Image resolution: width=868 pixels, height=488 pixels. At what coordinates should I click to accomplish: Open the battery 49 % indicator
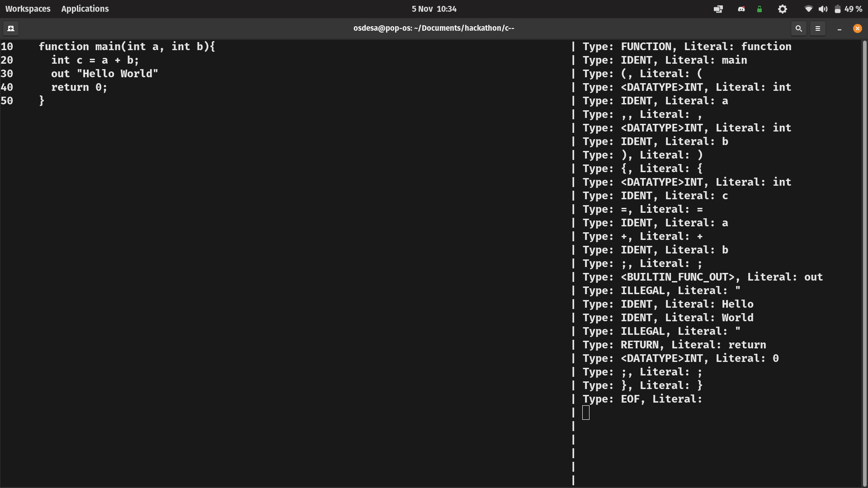[848, 9]
